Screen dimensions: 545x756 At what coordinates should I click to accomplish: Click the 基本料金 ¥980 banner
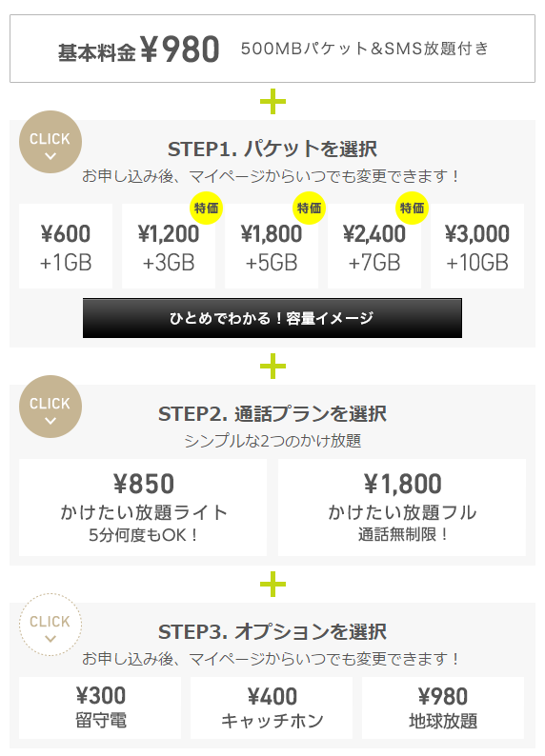[x=272, y=49]
